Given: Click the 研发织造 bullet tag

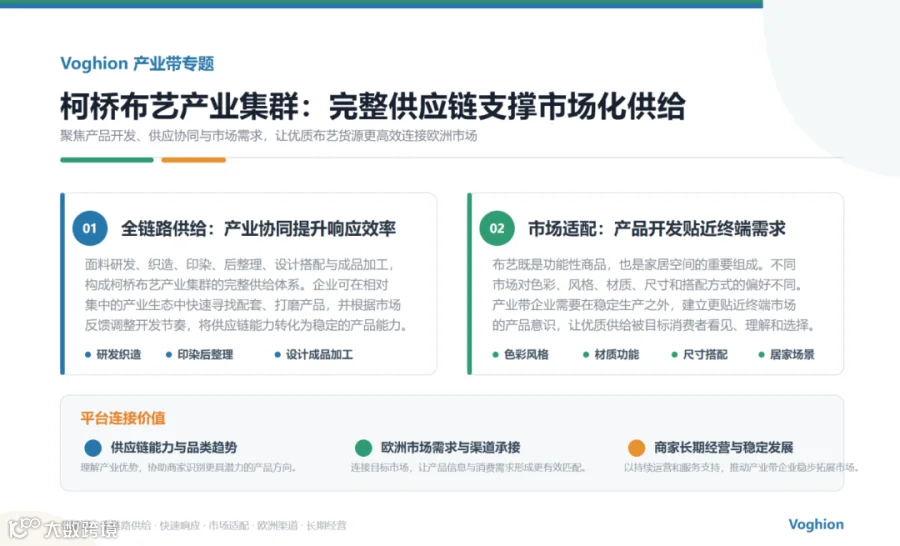Looking at the screenshot, I should tap(113, 355).
